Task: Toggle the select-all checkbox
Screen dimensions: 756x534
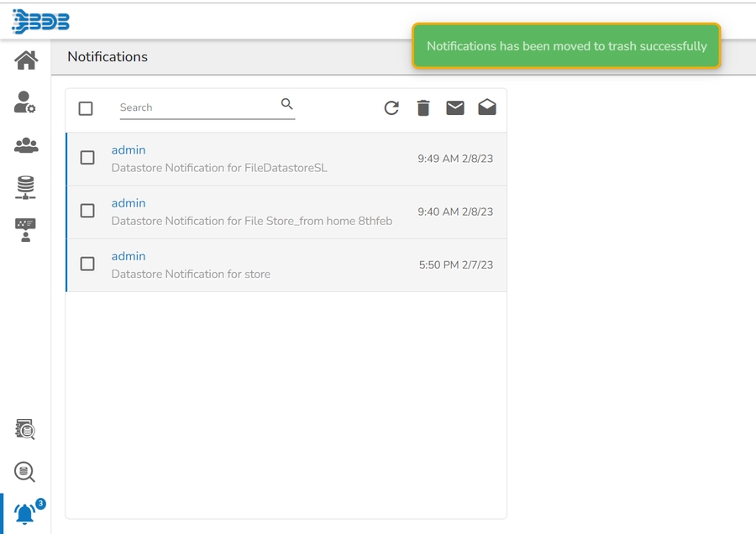Action: (x=86, y=108)
